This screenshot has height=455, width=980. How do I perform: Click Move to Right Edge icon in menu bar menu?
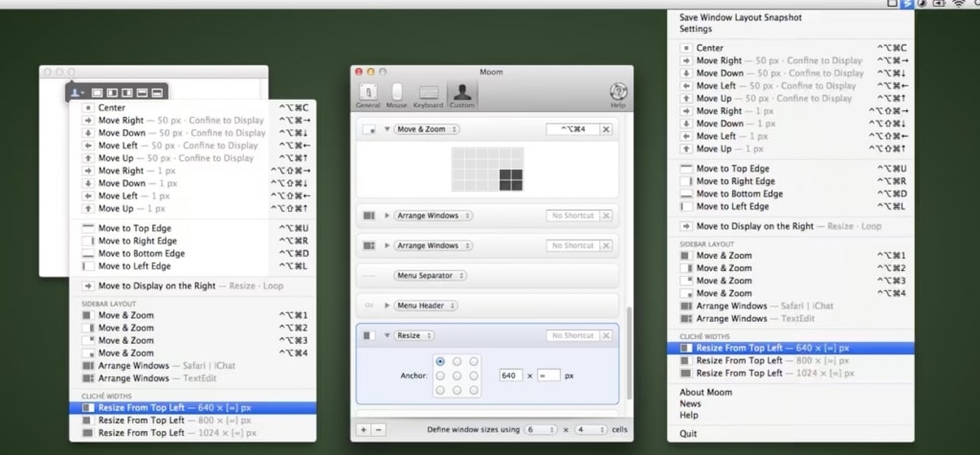coord(686,181)
